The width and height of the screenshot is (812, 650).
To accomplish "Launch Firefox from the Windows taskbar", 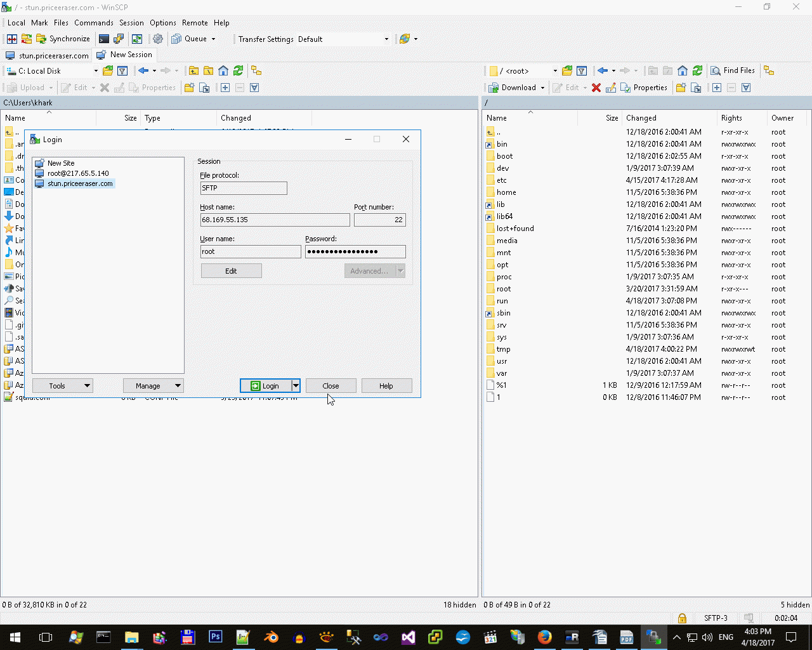I will (x=544, y=637).
